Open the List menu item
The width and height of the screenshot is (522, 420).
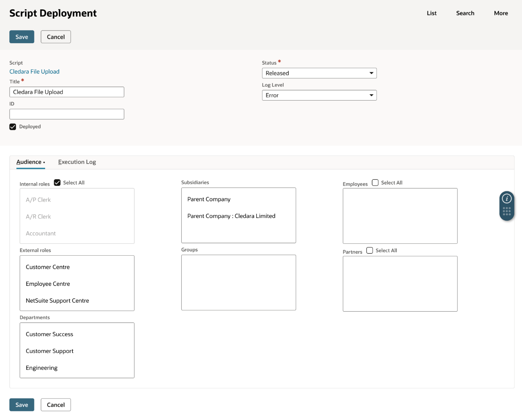(431, 13)
